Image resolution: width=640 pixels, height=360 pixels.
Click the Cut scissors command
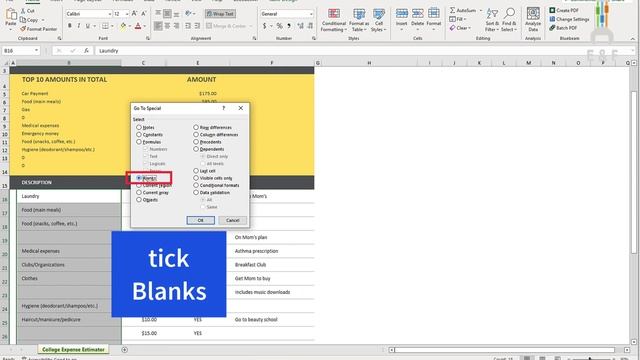pyautogui.click(x=28, y=11)
